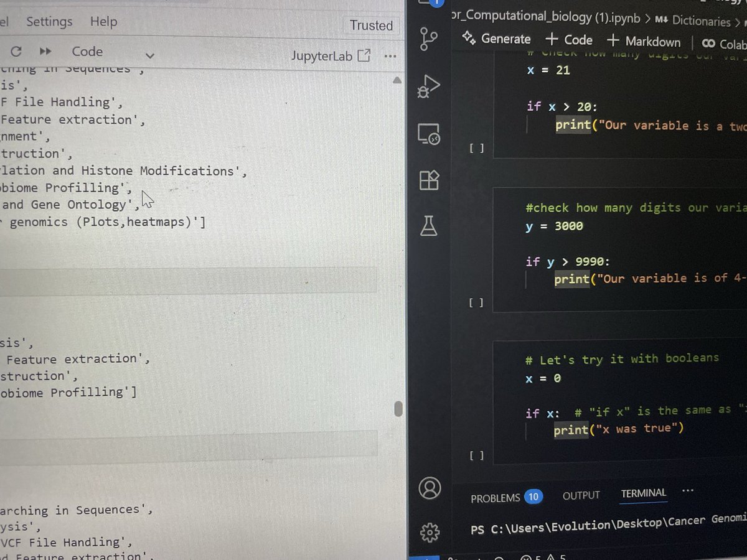Open the Remote Explorer panel
This screenshot has width=747, height=560.
pos(430,133)
